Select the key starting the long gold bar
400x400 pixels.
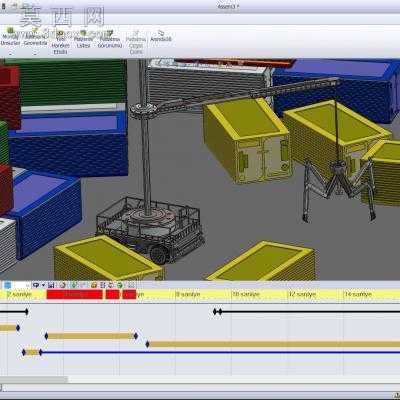[x=147, y=344]
